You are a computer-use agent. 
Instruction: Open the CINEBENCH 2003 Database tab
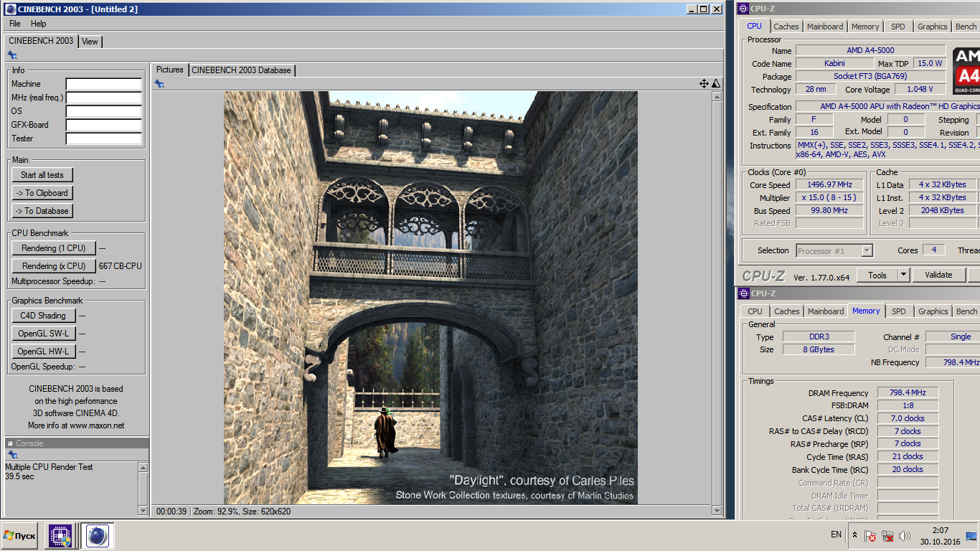point(242,70)
